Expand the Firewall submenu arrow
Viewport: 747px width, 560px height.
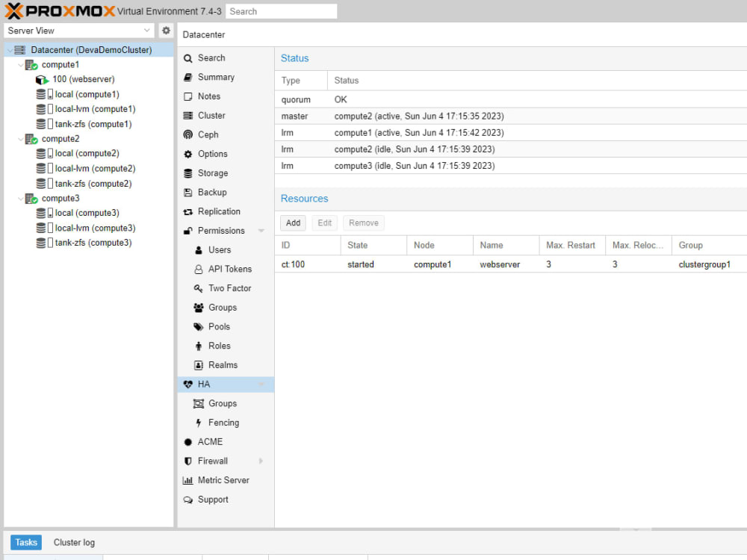coord(261,461)
